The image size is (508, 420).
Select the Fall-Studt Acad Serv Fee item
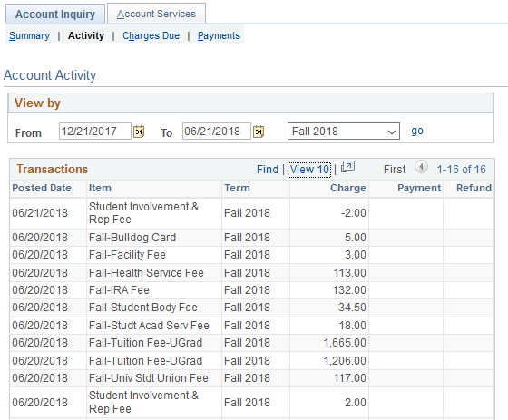click(x=149, y=325)
